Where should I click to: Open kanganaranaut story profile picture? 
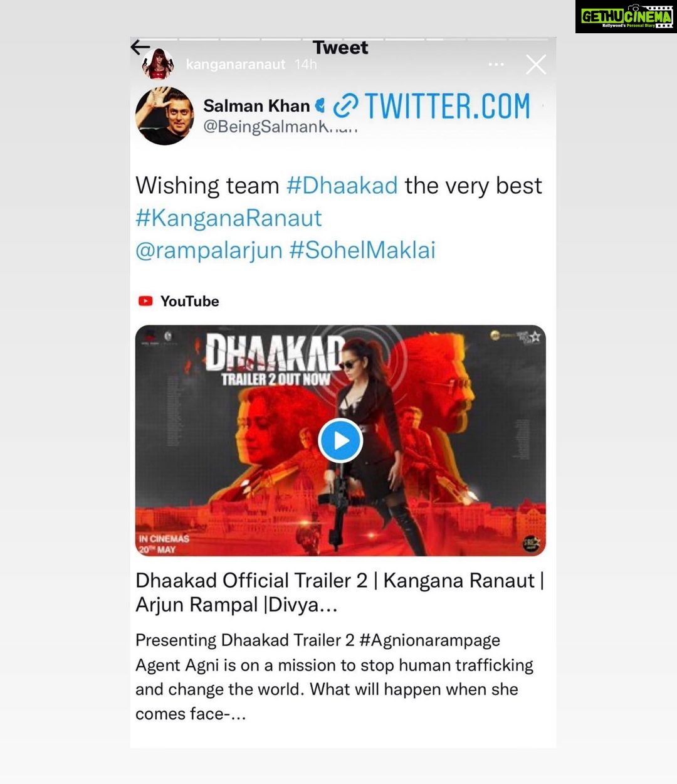coord(158,64)
